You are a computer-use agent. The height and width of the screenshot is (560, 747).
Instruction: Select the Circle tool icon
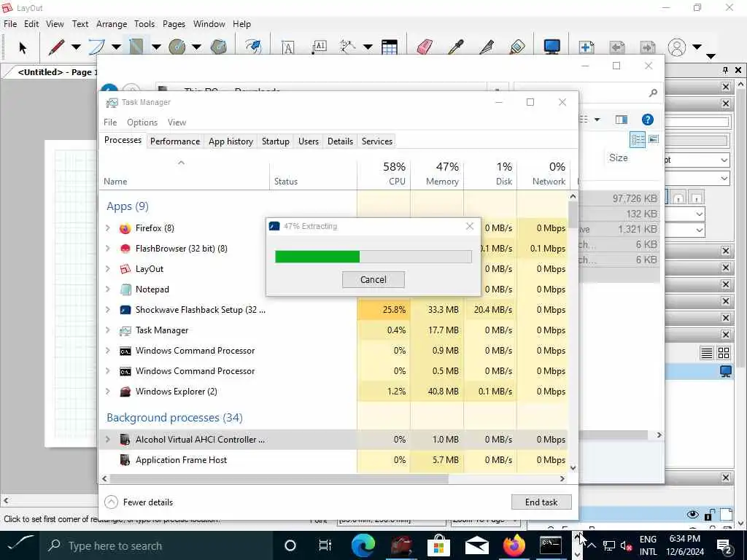point(177,47)
